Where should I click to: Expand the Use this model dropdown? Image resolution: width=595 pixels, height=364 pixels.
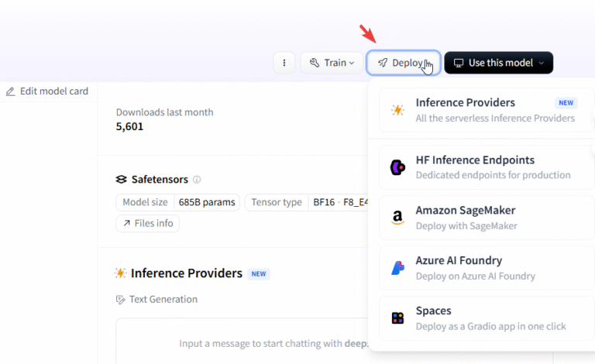(x=498, y=63)
